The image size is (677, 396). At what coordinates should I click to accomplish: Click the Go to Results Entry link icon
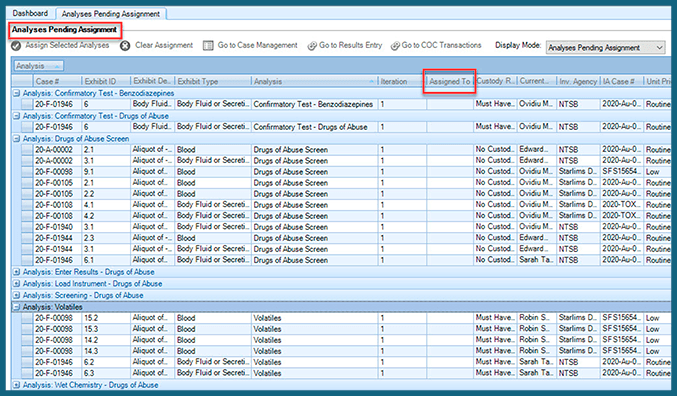(x=312, y=46)
